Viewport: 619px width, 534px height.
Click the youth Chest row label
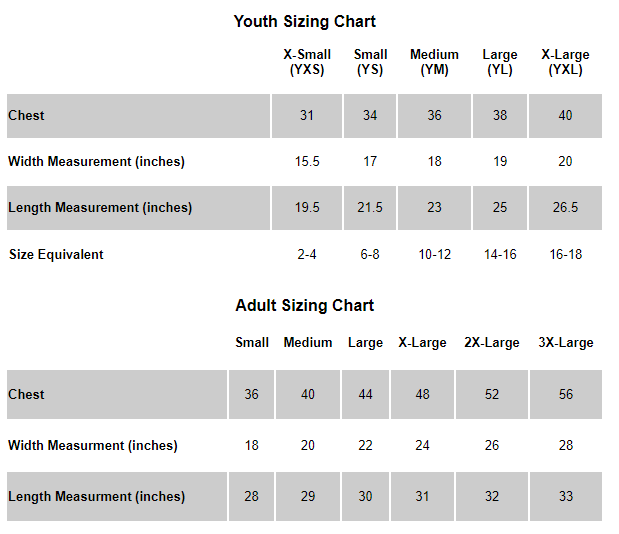pyautogui.click(x=26, y=116)
